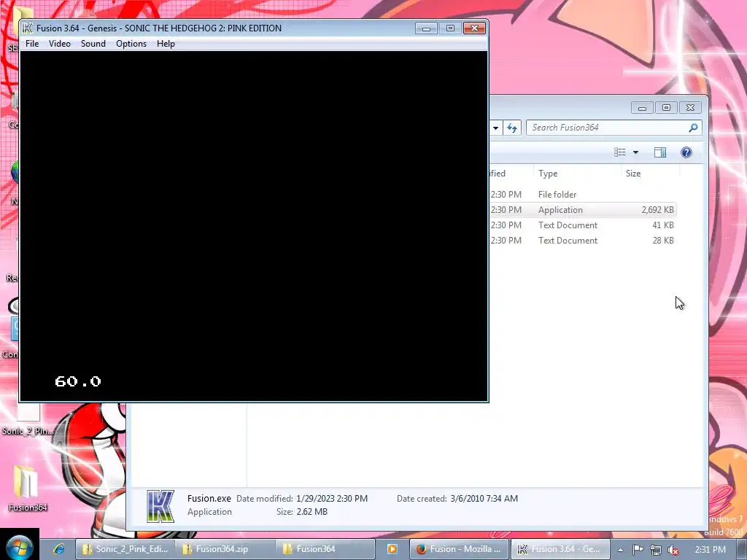This screenshot has height=560, width=747.
Task: Switch to Fusion - Mozilla Firefox taskbar item
Action: click(x=460, y=549)
